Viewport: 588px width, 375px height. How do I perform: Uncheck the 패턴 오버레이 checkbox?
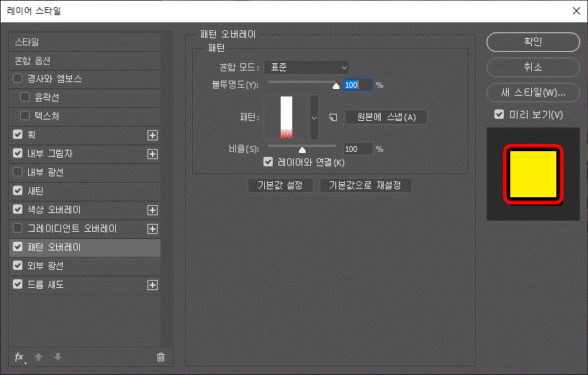17,247
